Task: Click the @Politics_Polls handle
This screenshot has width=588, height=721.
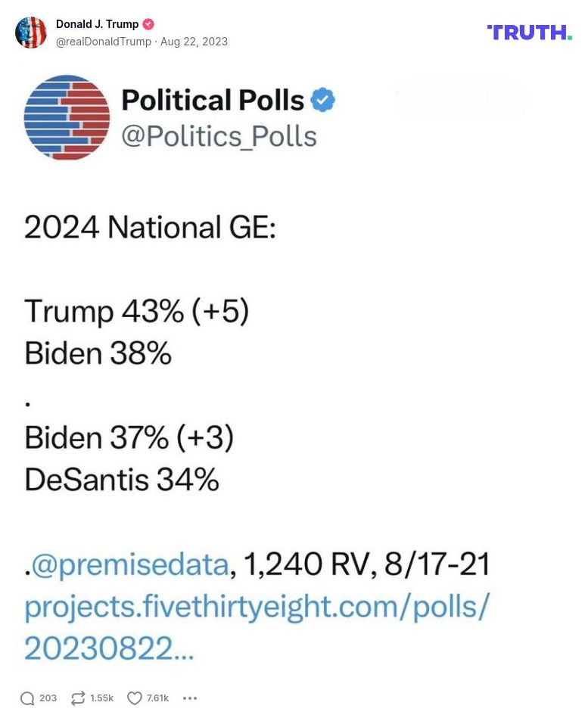Action: click(x=221, y=137)
